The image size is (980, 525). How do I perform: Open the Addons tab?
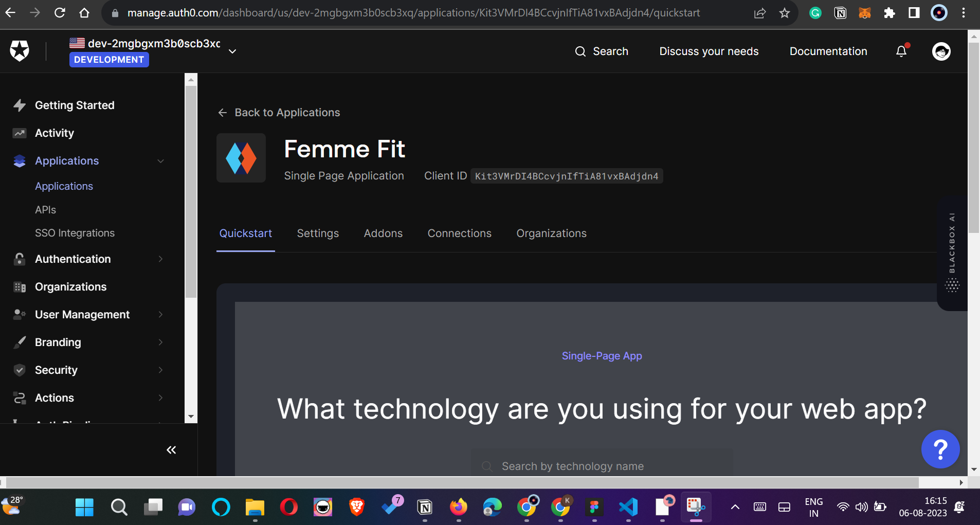(383, 233)
